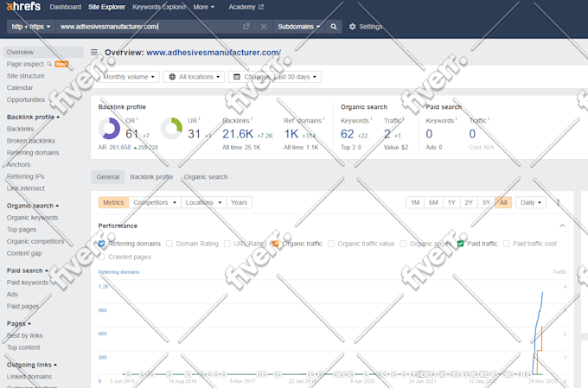
Task: Open Organic keywords in sidebar
Action: pos(32,218)
